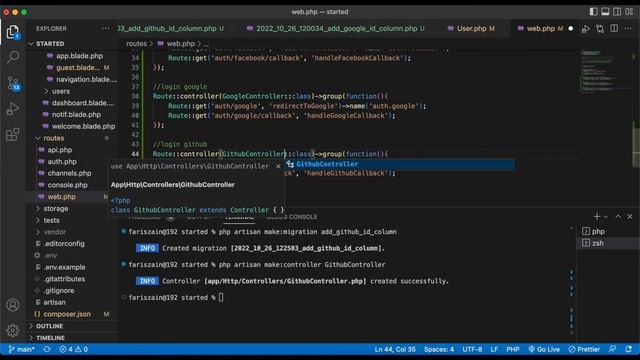This screenshot has height=360, width=640.
Task: Open welcome.blade.php in the explorer
Action: [x=83, y=127]
